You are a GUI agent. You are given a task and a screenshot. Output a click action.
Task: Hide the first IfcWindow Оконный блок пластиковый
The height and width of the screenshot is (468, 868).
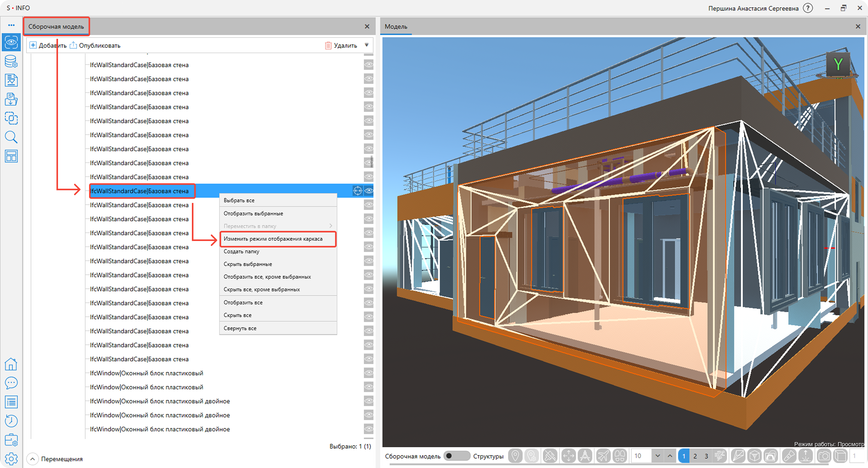tap(369, 373)
